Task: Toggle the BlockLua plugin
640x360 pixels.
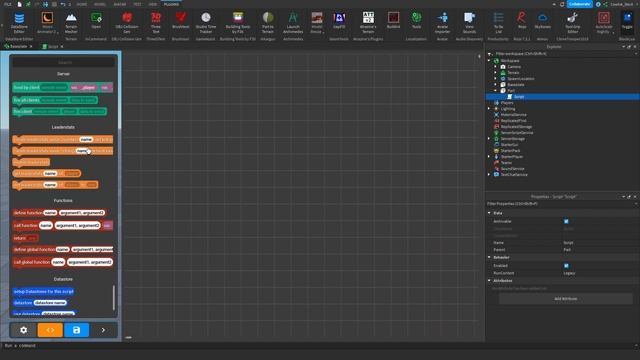Action: [x=627, y=22]
